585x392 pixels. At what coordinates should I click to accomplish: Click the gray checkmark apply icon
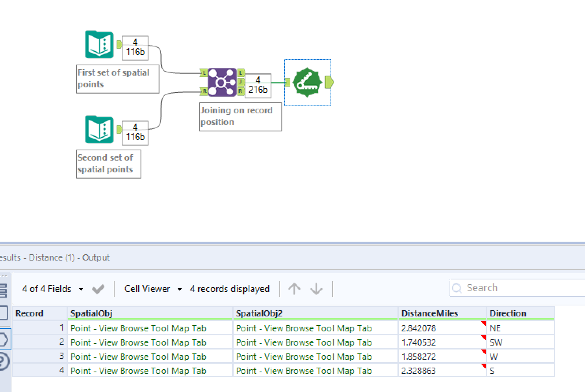[x=98, y=289]
